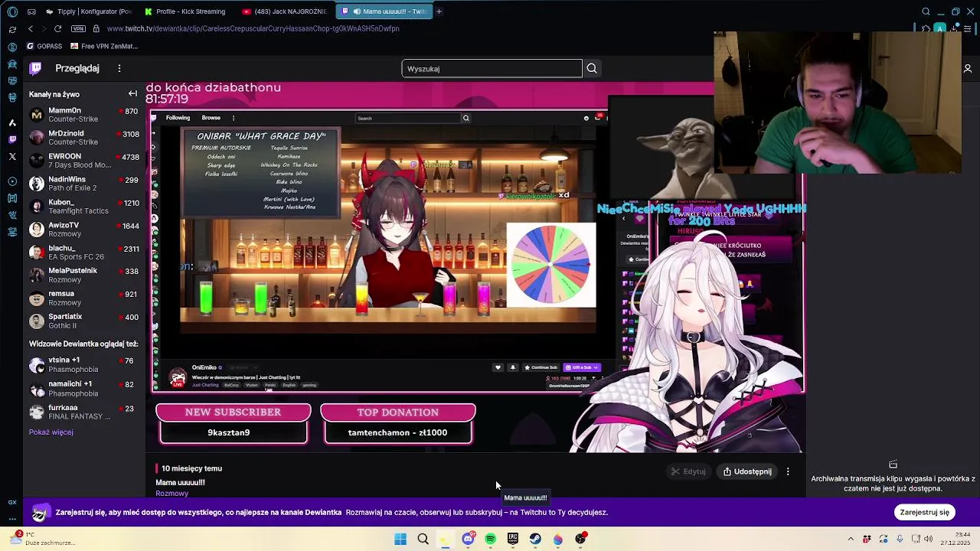Open vtsina +1 Phasmophobia channel
The image size is (980, 551).
click(x=84, y=364)
